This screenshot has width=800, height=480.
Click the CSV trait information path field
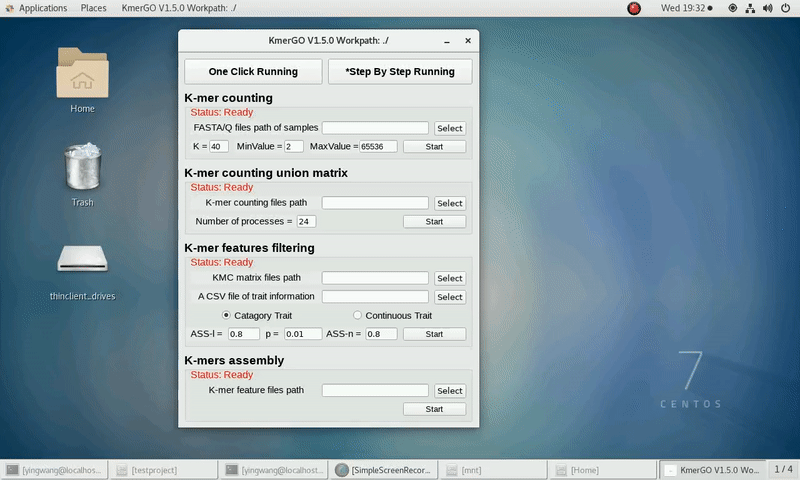click(x=375, y=296)
